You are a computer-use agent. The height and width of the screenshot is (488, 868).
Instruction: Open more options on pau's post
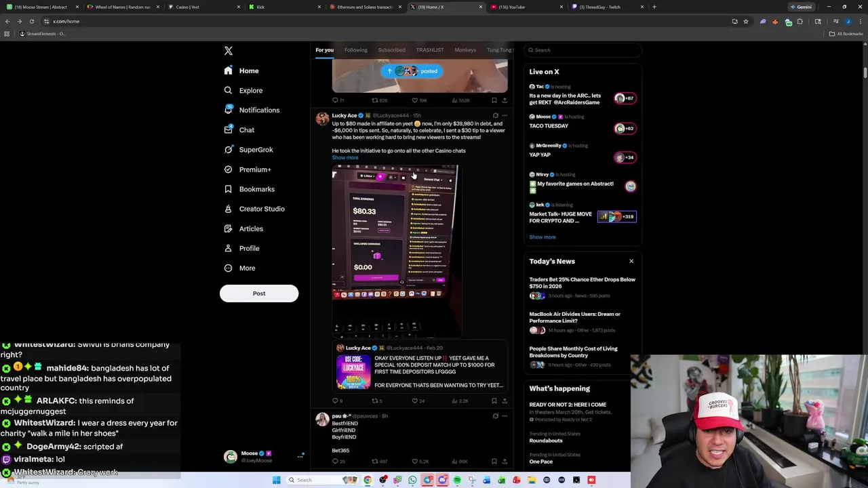(x=505, y=416)
